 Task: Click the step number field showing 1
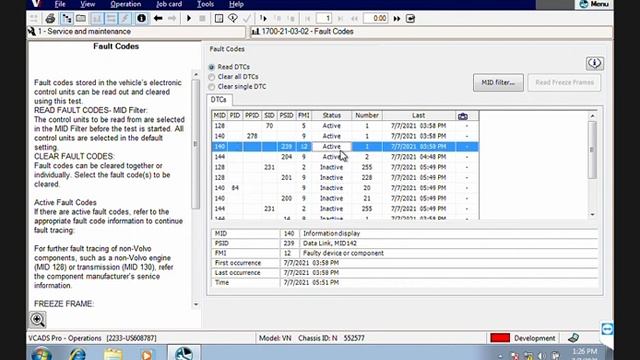[x=324, y=18]
